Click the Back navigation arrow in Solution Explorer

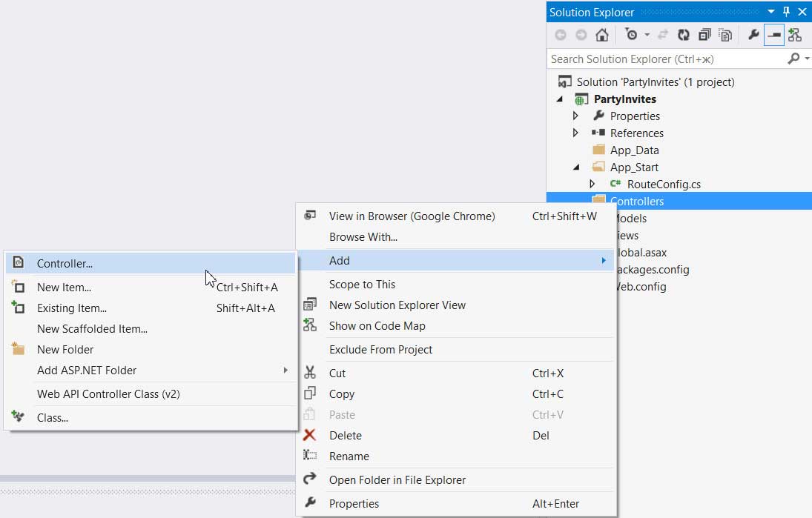(561, 35)
